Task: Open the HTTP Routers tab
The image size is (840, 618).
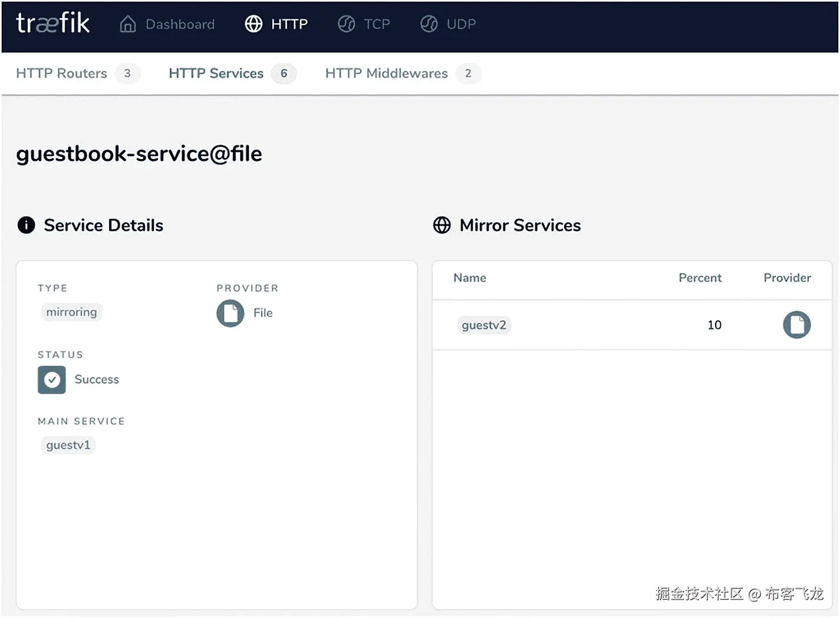Action: click(62, 74)
